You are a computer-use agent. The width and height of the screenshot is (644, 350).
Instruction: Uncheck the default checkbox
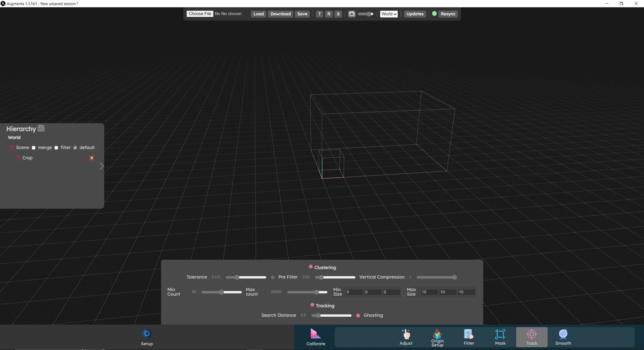tap(75, 148)
